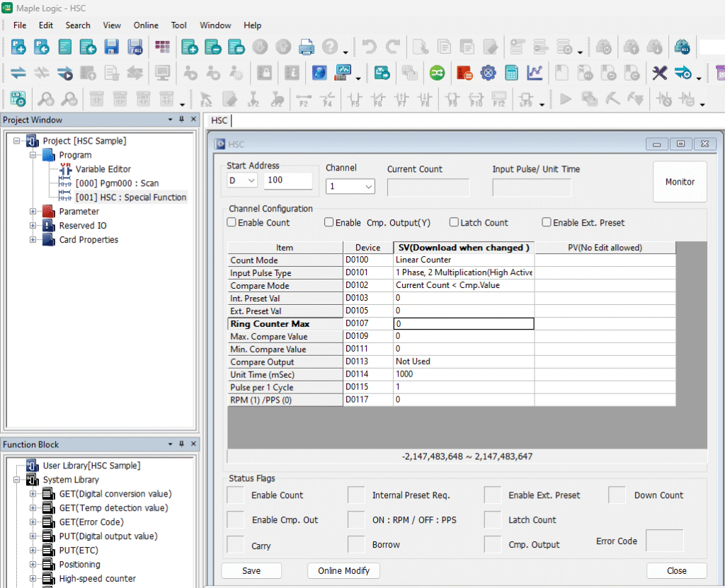Click the New Program document icon

tap(64, 47)
